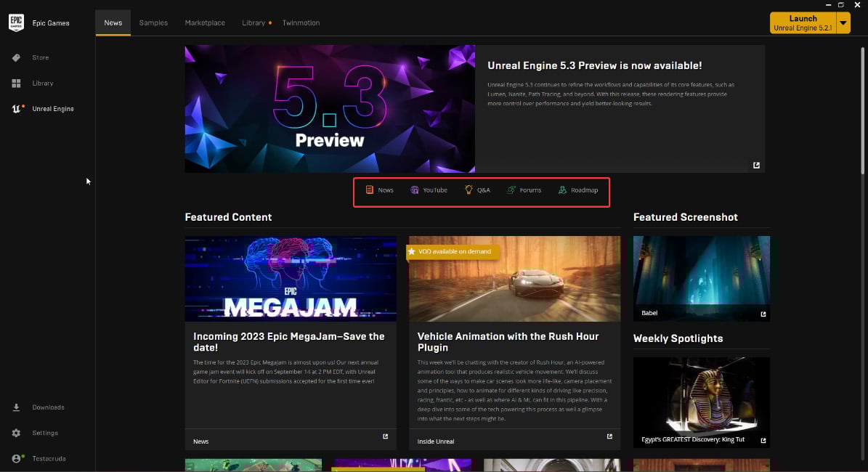Click the 'Epic Games' title text
Screen dimensions: 868x472
51,23
